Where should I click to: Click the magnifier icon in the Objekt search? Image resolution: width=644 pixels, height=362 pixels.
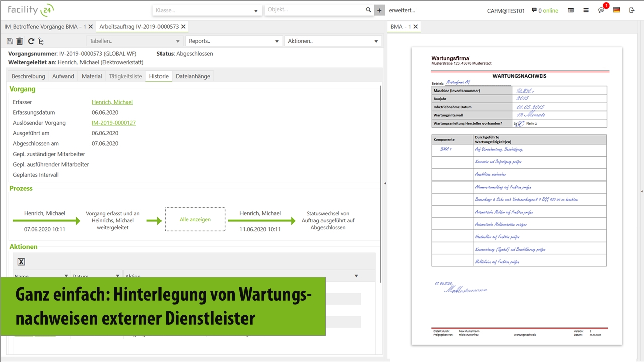(369, 10)
